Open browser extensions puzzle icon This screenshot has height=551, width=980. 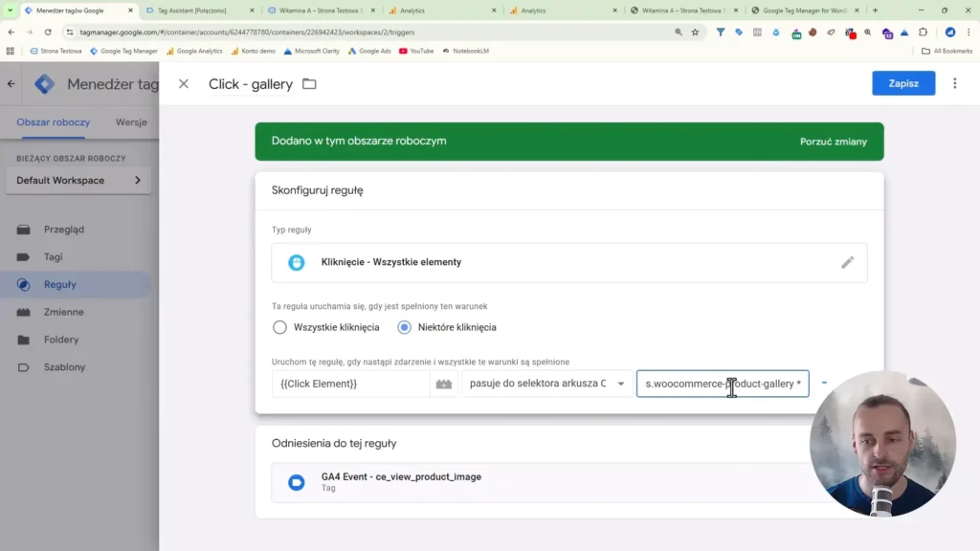924,32
